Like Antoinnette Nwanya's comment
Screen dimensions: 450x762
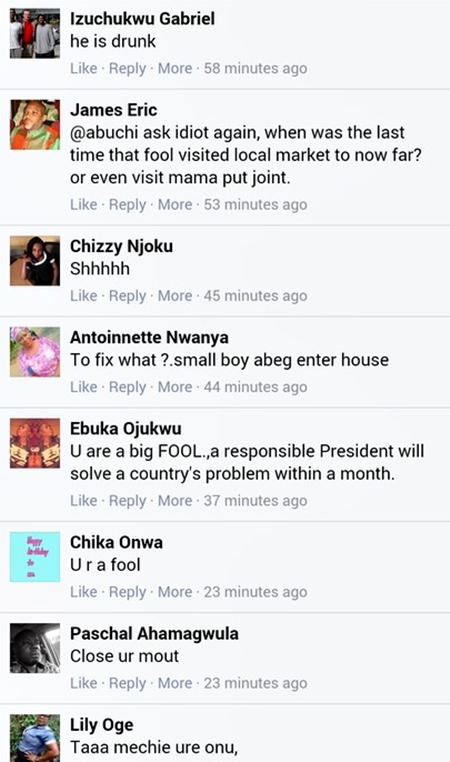point(84,387)
